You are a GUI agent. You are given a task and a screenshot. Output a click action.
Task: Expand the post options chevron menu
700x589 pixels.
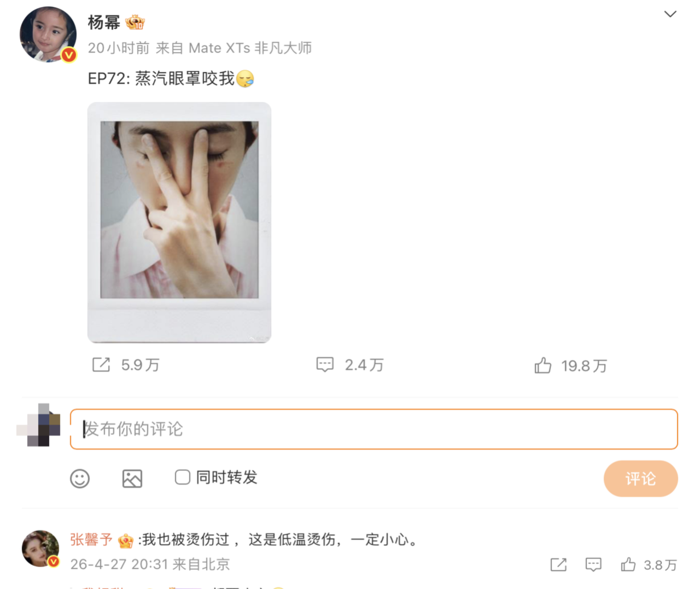point(670,14)
